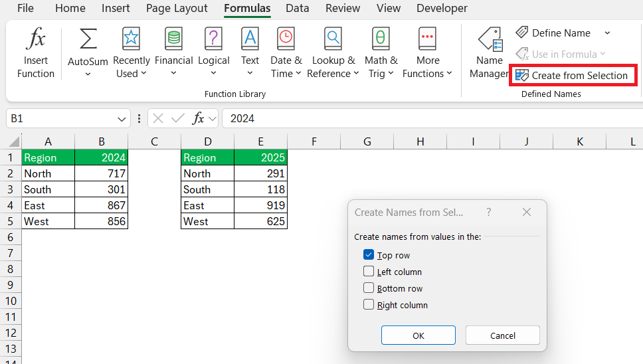The height and width of the screenshot is (364, 643).
Task: Expand the Define Name dropdown arrow
Action: (607, 33)
